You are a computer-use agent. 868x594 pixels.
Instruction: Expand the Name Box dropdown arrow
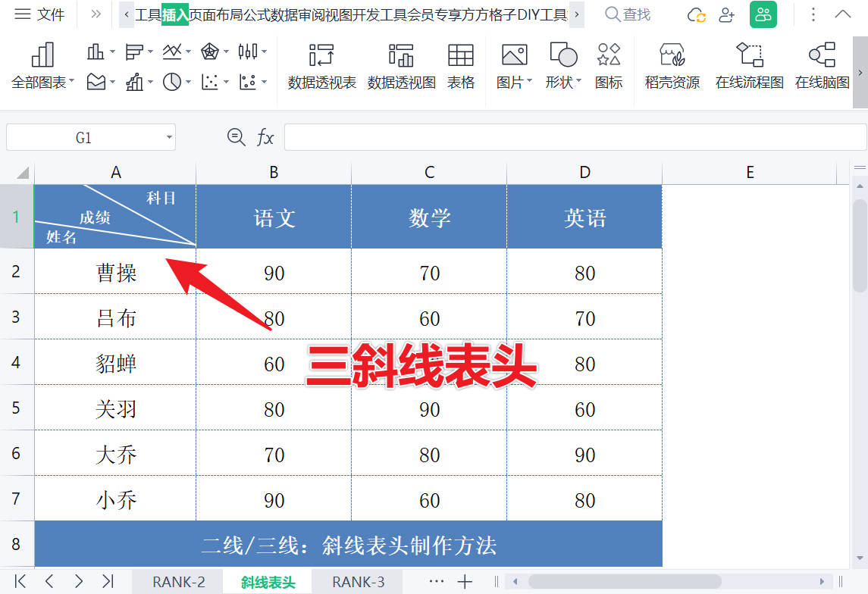point(169,137)
